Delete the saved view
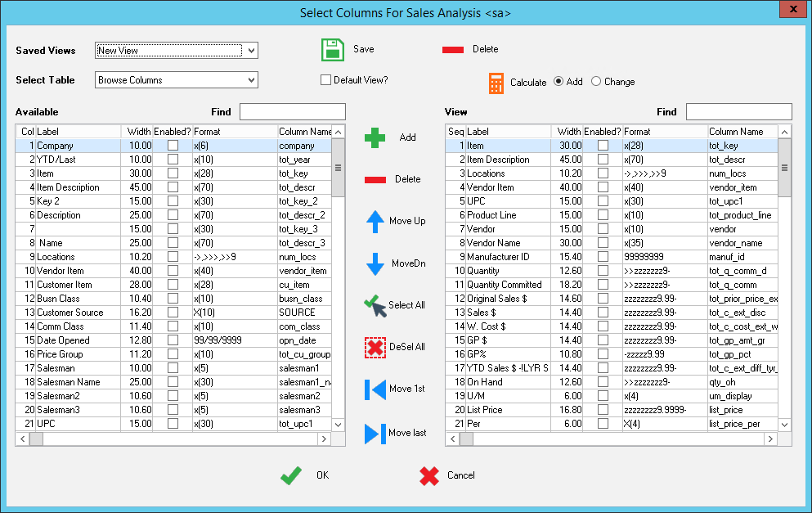The height and width of the screenshot is (513, 812). [453, 49]
